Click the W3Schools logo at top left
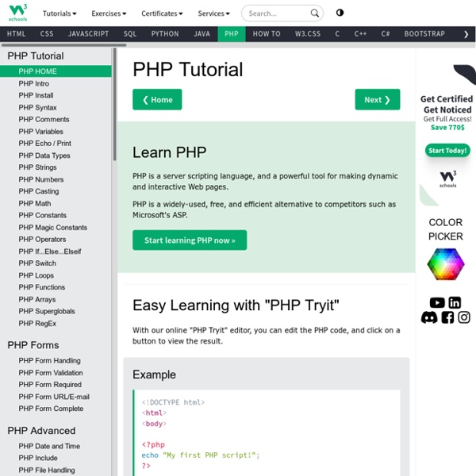The height and width of the screenshot is (476, 476). [x=18, y=13]
